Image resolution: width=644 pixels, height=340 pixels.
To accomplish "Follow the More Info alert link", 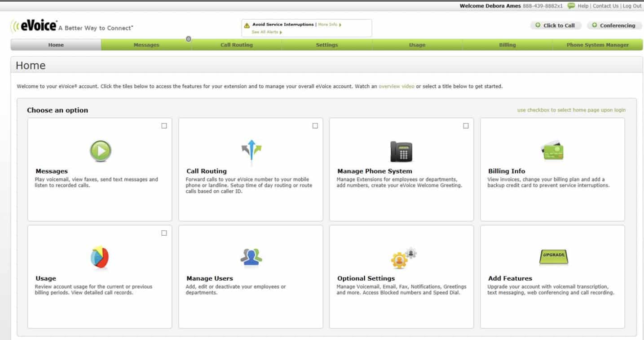I will point(329,25).
